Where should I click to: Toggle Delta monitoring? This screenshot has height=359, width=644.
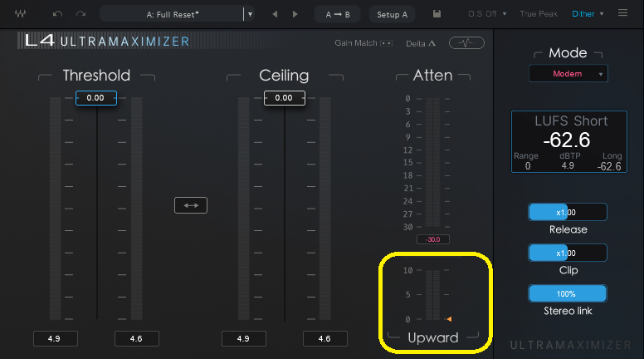pos(421,43)
